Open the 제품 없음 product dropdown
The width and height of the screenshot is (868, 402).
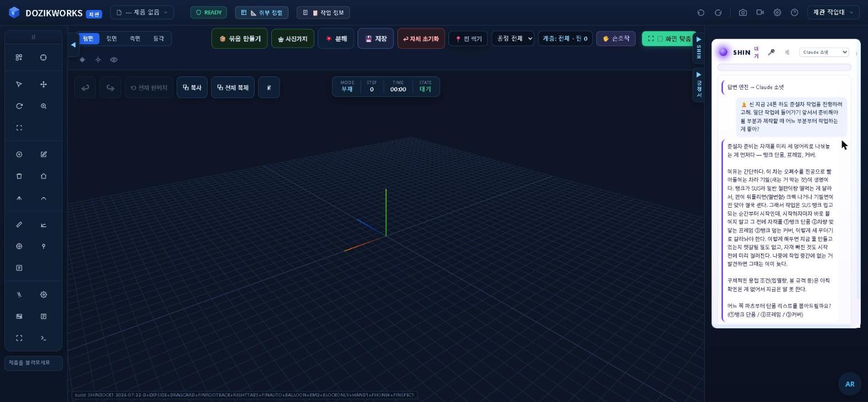pos(142,12)
